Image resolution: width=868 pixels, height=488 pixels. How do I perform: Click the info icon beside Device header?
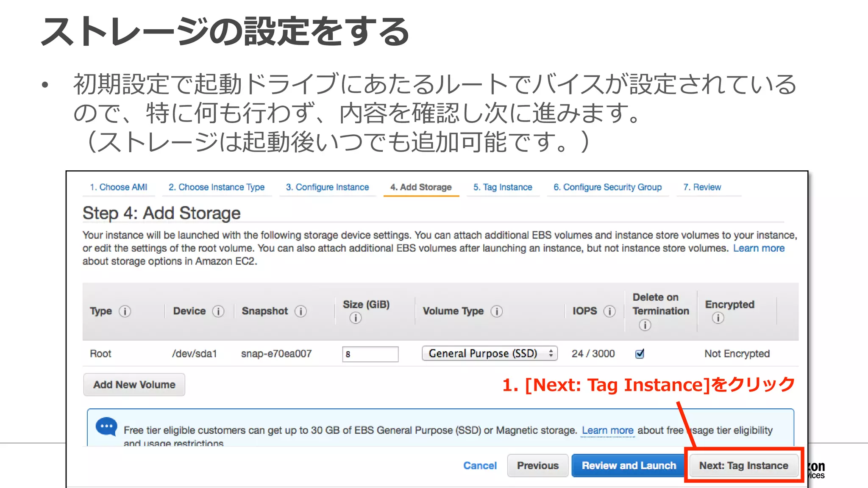coord(218,311)
